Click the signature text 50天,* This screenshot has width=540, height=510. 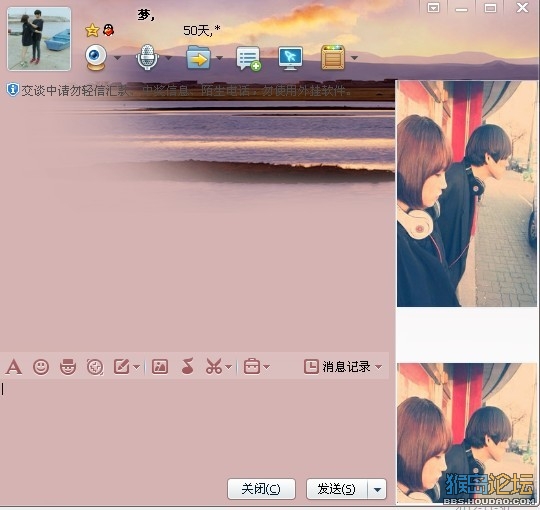202,31
